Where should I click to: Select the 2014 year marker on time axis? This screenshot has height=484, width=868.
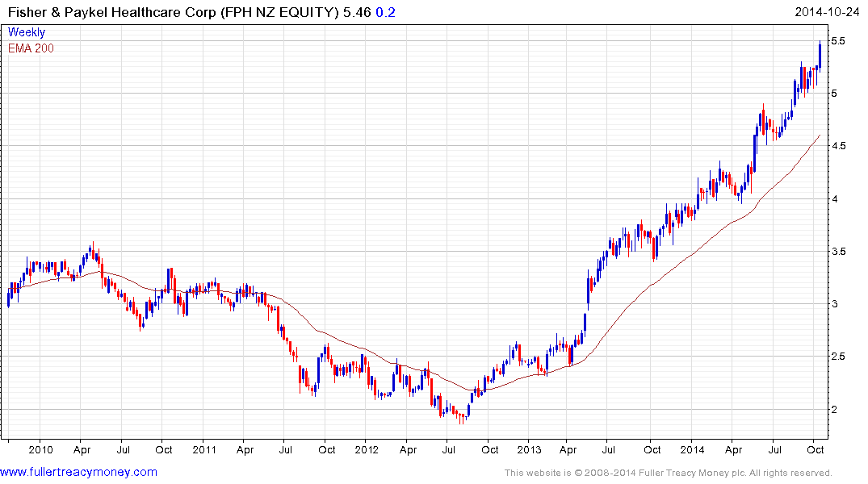coord(692,450)
